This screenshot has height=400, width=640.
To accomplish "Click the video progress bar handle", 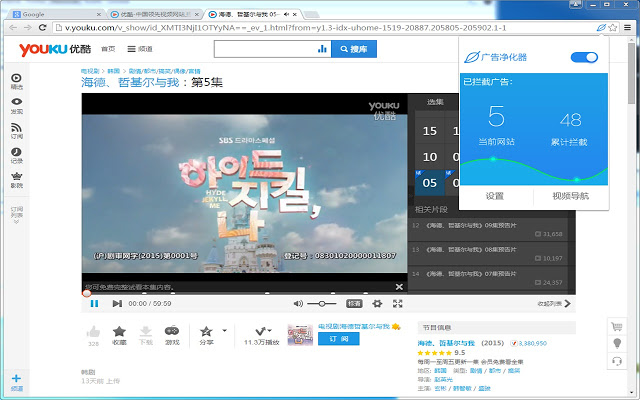I will pyautogui.click(x=87, y=293).
